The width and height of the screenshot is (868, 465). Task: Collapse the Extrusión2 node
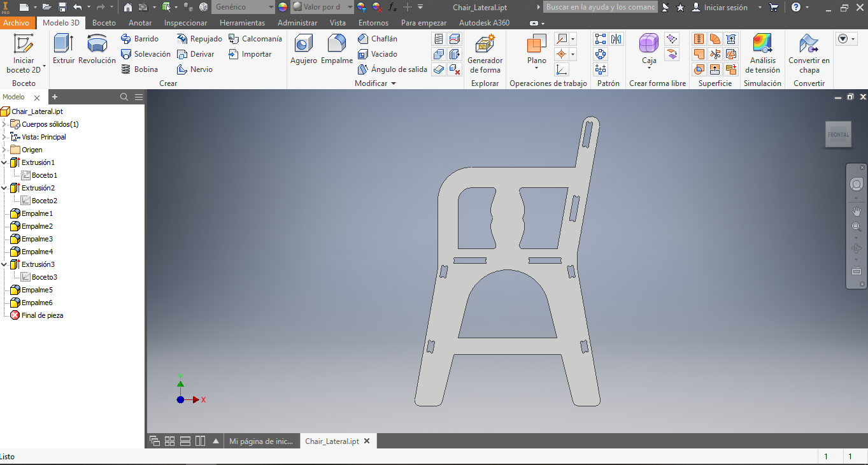pyautogui.click(x=4, y=188)
